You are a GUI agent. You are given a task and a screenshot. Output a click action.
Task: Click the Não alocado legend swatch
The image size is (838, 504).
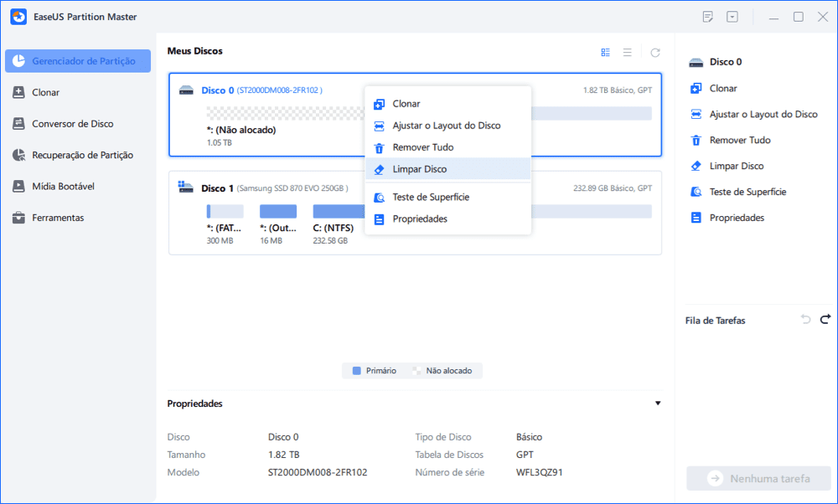coord(416,371)
